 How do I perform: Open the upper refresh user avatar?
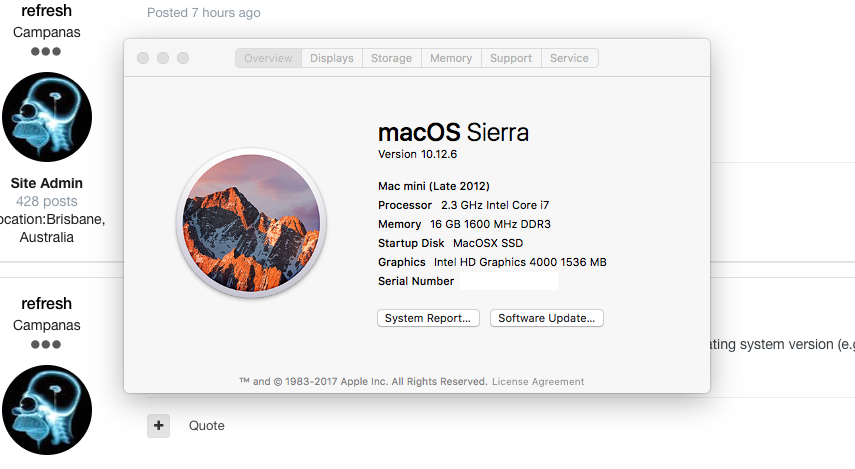pos(47,117)
